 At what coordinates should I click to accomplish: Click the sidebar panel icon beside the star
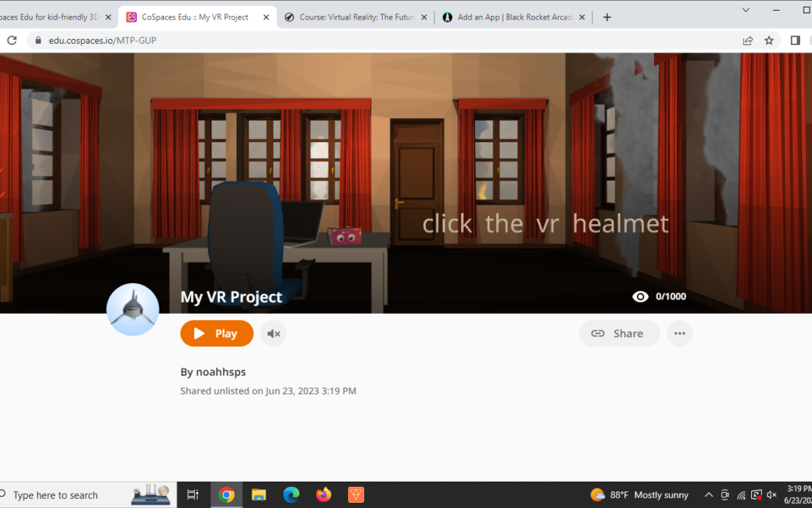[x=795, y=40]
